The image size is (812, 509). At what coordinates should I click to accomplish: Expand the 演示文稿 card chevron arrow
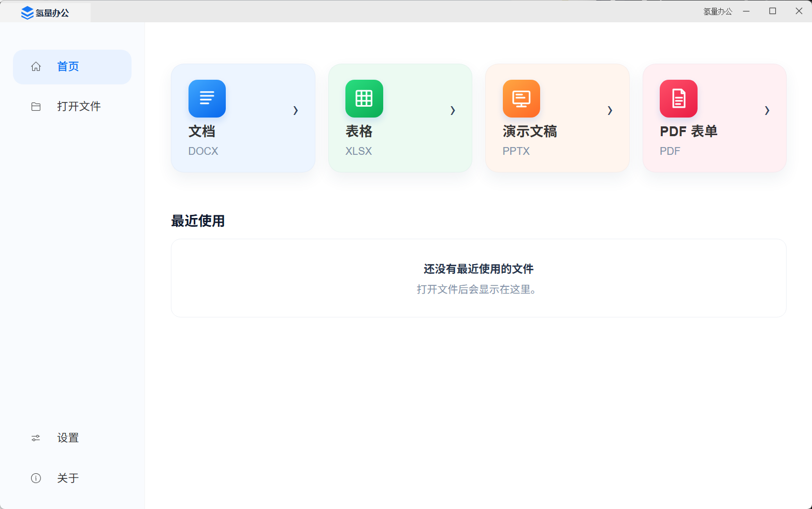610,110
